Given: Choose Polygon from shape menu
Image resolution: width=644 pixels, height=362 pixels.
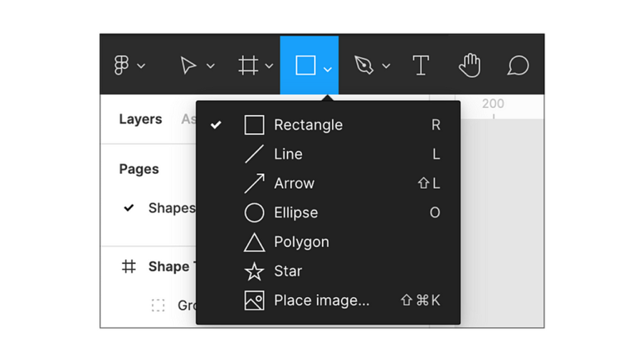Looking at the screenshot, I should pos(328,242).
